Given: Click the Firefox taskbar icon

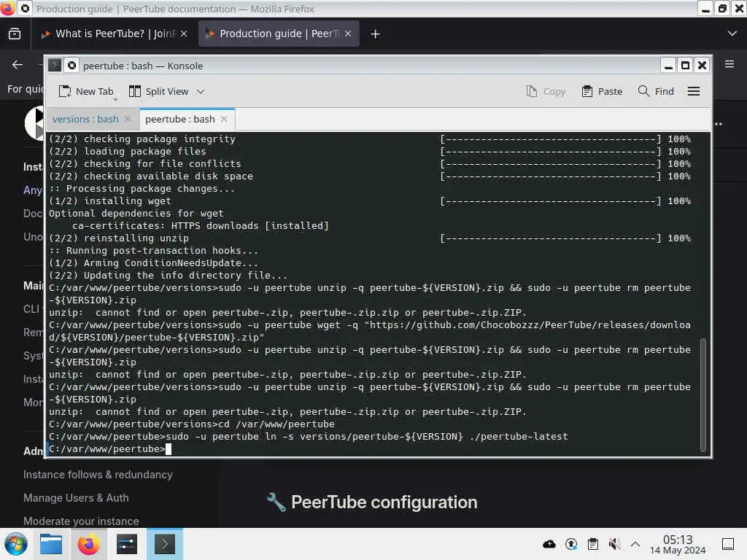Looking at the screenshot, I should click(88, 544).
